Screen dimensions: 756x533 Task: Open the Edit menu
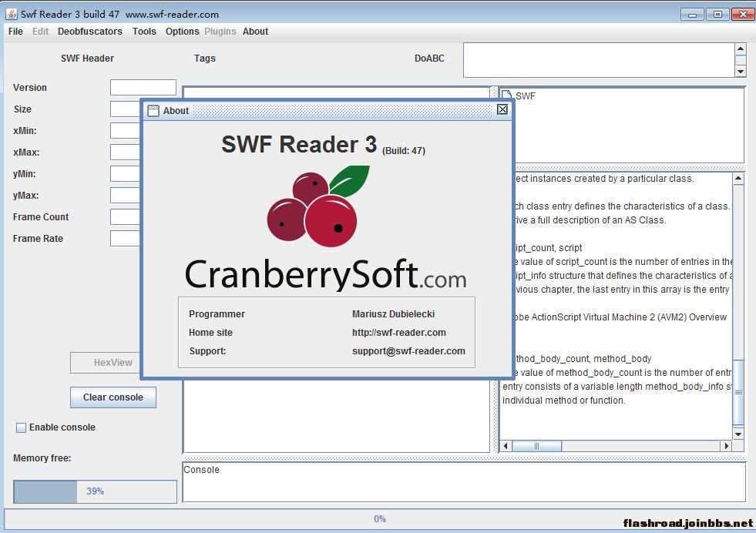[41, 32]
